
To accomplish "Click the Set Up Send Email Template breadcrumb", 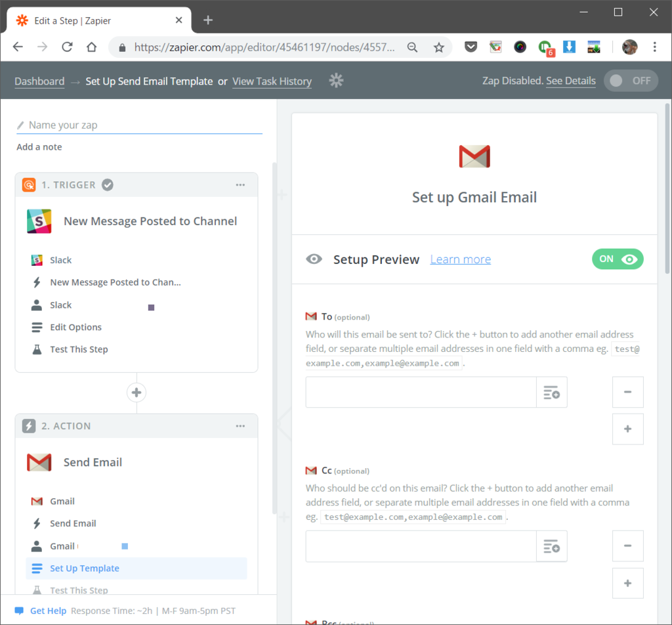I will coord(149,81).
